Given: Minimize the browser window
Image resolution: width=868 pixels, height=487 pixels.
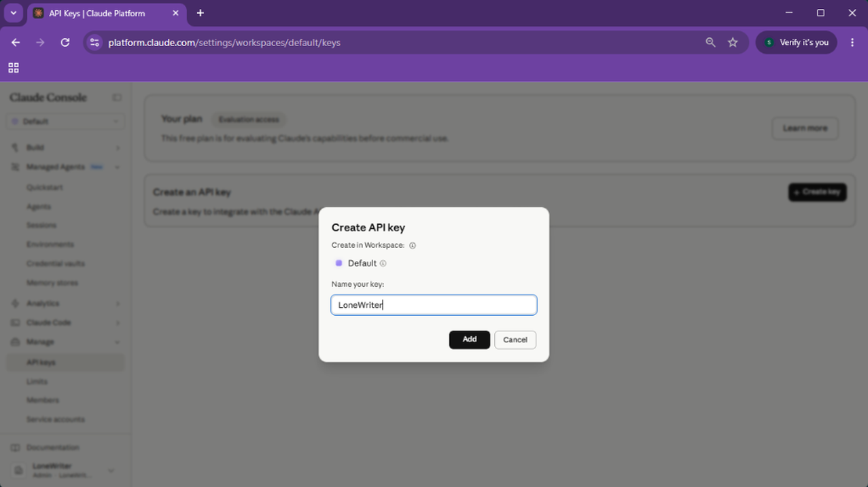Looking at the screenshot, I should [x=788, y=13].
